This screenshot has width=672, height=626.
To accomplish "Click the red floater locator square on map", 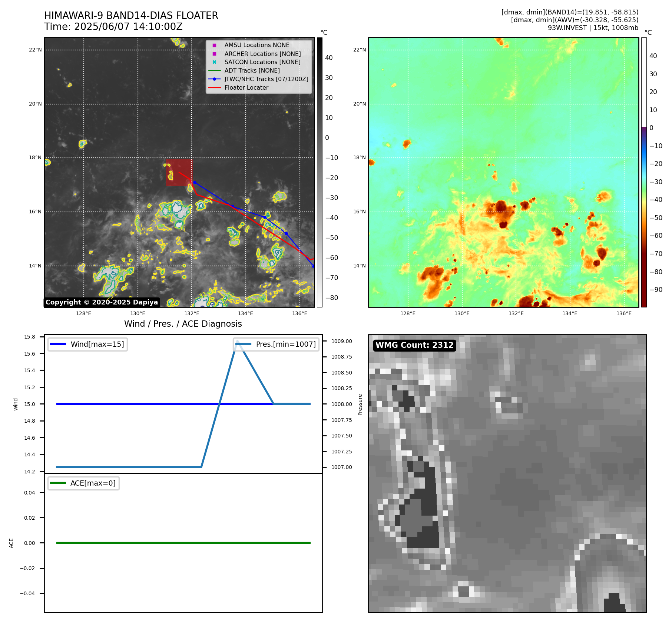I will (x=179, y=172).
